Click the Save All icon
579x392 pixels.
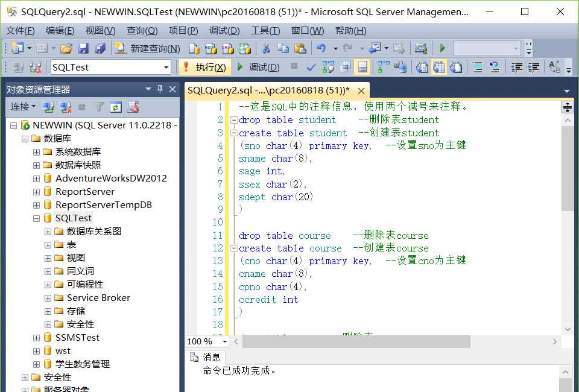pos(100,48)
